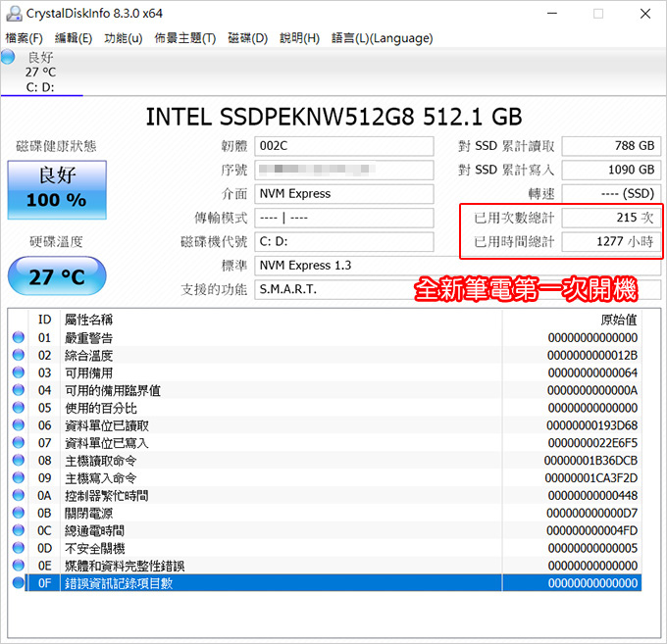Click the status dot for attribute 0A
667x644 pixels.
[x=19, y=495]
